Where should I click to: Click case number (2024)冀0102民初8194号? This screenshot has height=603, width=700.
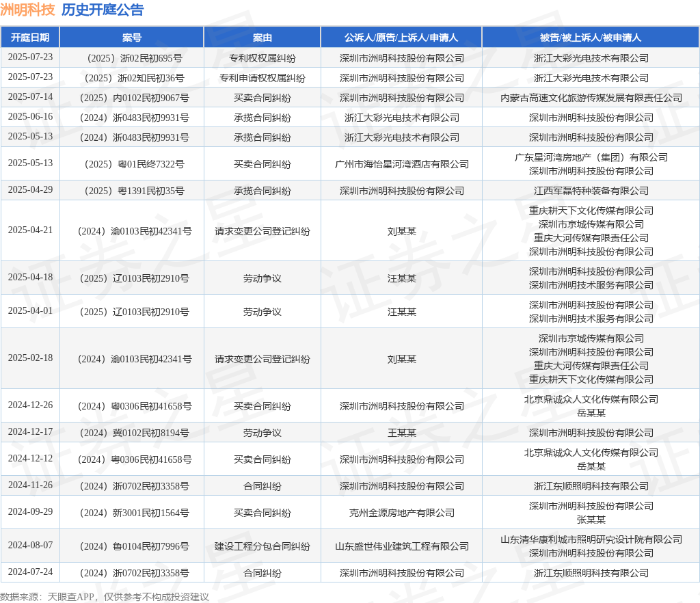click(135, 433)
